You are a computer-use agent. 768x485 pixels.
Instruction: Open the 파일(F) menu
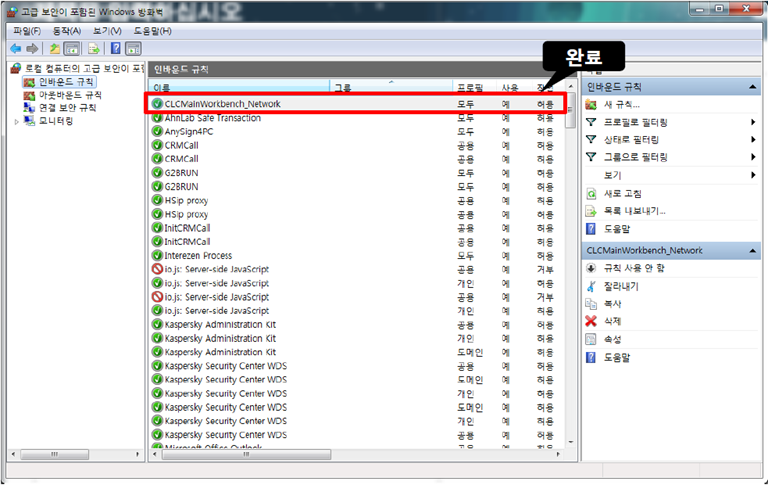pos(27,31)
